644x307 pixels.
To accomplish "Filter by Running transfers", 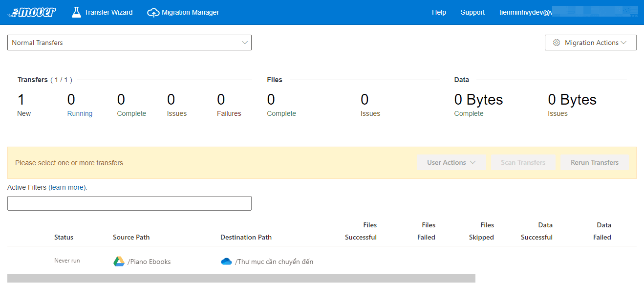I will tap(80, 113).
